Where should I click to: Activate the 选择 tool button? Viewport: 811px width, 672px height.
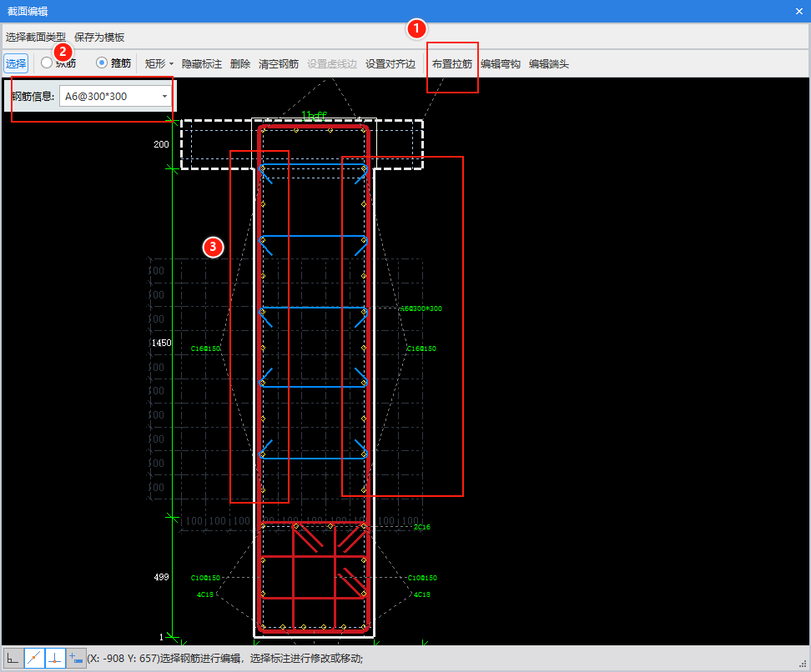click(16, 63)
